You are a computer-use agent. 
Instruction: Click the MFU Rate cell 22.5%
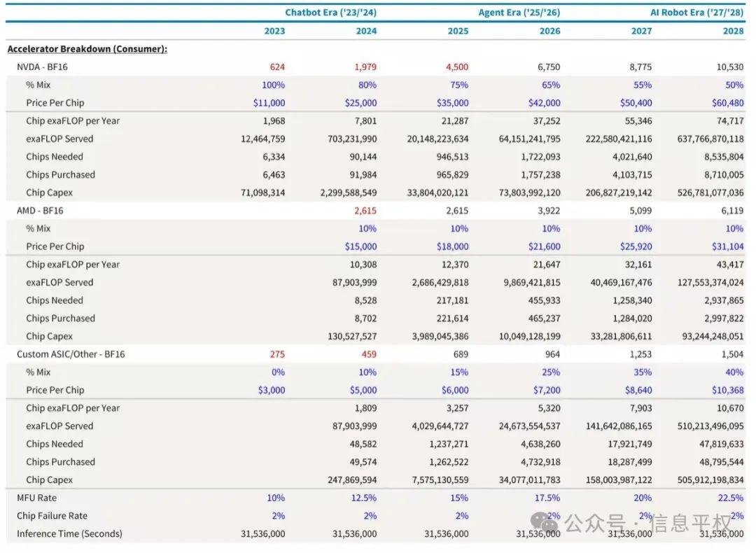(731, 498)
